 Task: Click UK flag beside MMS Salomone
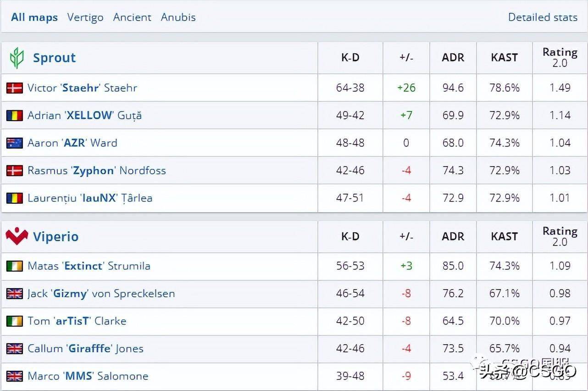click(x=15, y=376)
